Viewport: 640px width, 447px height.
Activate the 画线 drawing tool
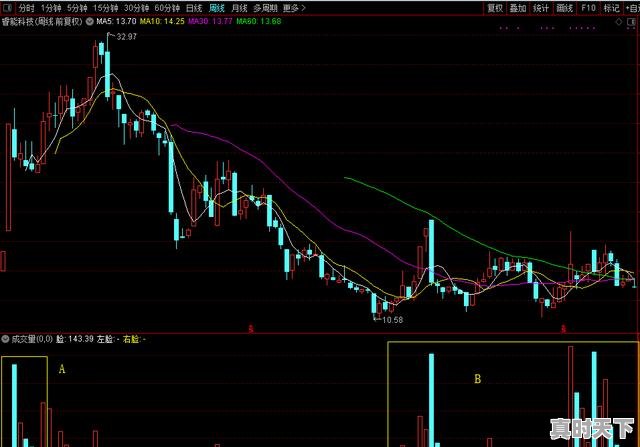565,7
